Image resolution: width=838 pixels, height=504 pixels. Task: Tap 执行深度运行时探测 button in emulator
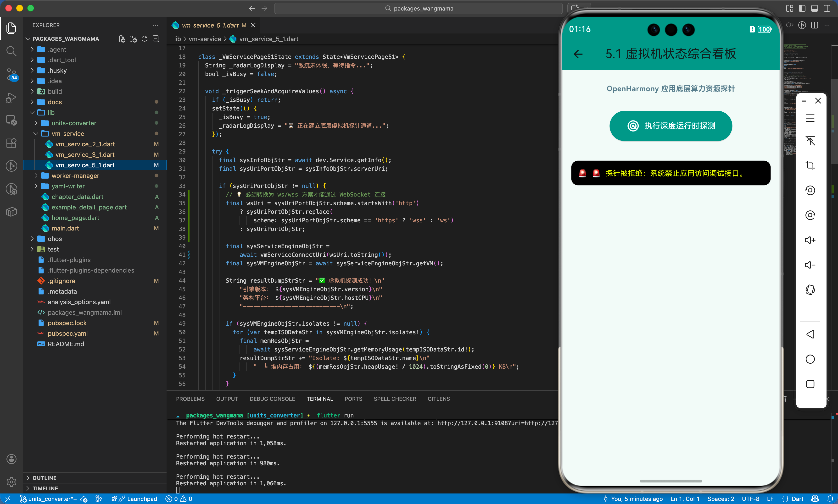[670, 126]
